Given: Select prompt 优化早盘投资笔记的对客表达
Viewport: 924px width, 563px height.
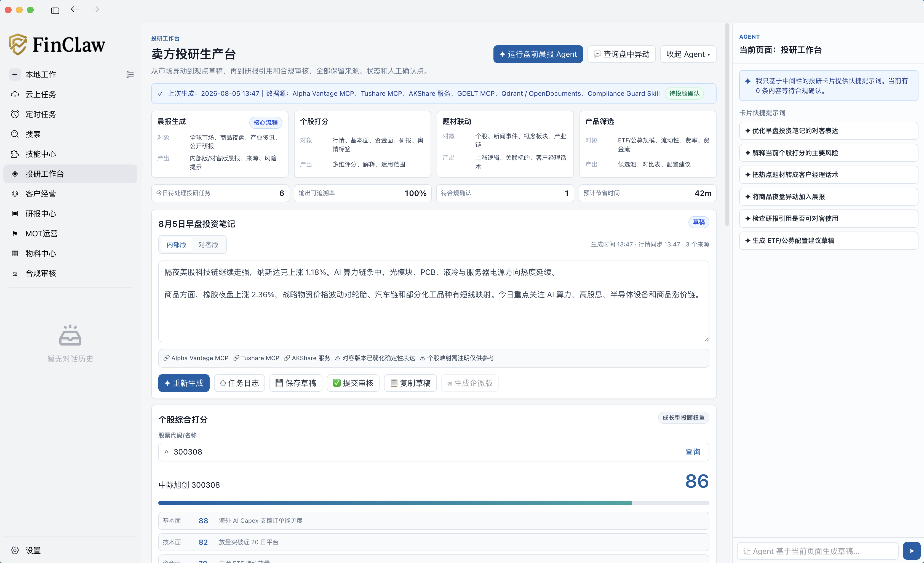Looking at the screenshot, I should click(828, 131).
